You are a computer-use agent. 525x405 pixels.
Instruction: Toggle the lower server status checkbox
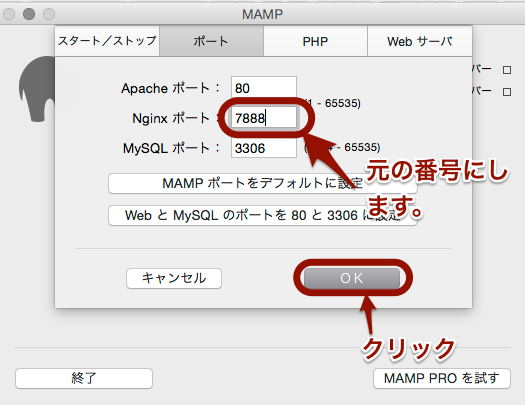coord(507,92)
